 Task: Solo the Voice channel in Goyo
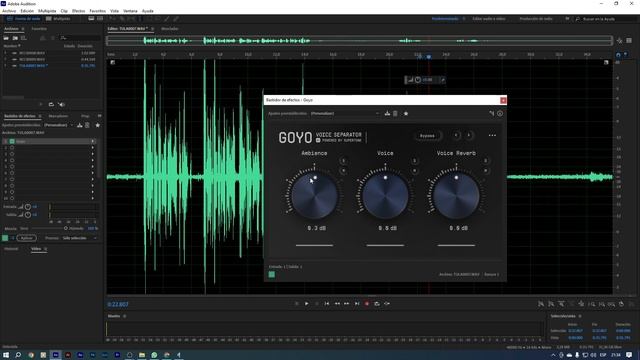coord(414,161)
